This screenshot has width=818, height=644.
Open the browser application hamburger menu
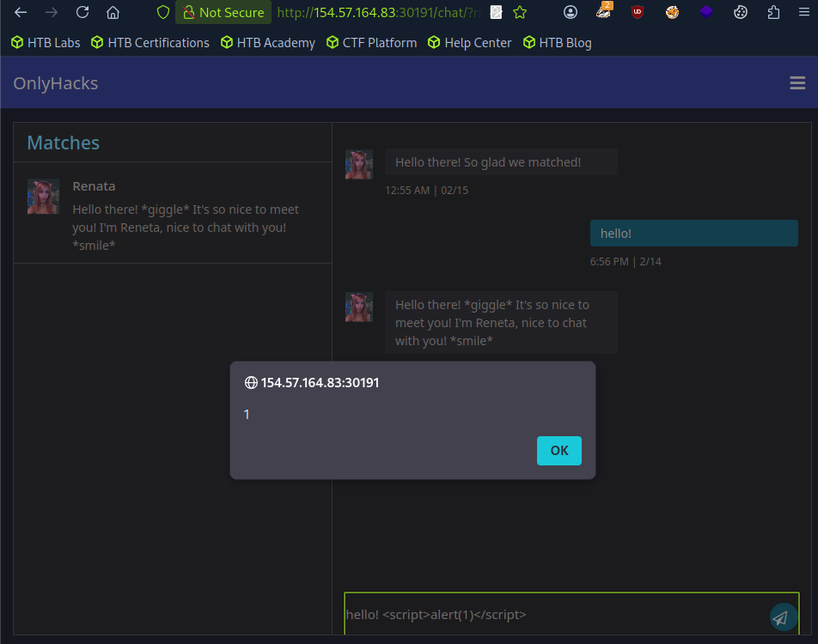pos(803,13)
